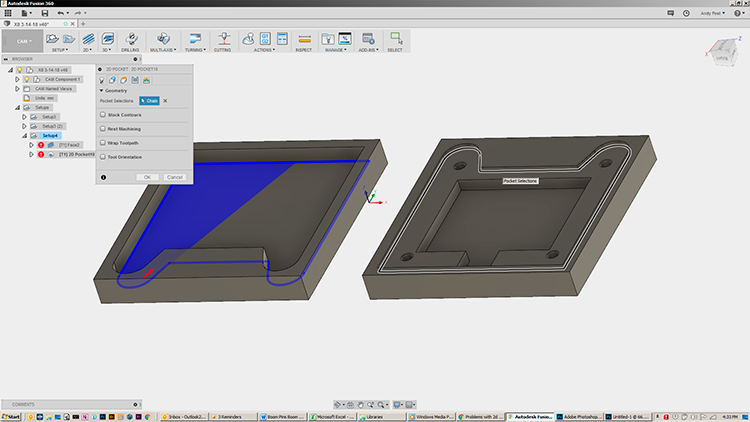The image size is (750, 422).
Task: Expand the CAM Named Views folder
Action: [17, 89]
